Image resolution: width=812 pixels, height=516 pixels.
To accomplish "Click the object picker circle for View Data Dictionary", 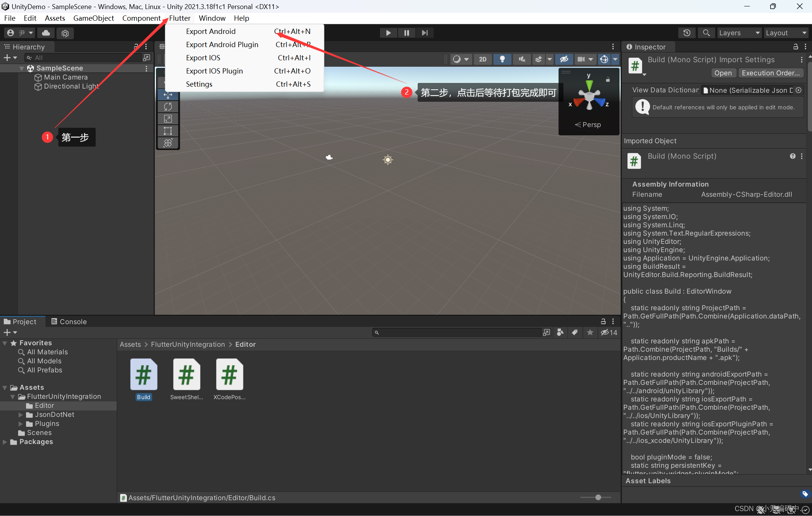I will [798, 90].
